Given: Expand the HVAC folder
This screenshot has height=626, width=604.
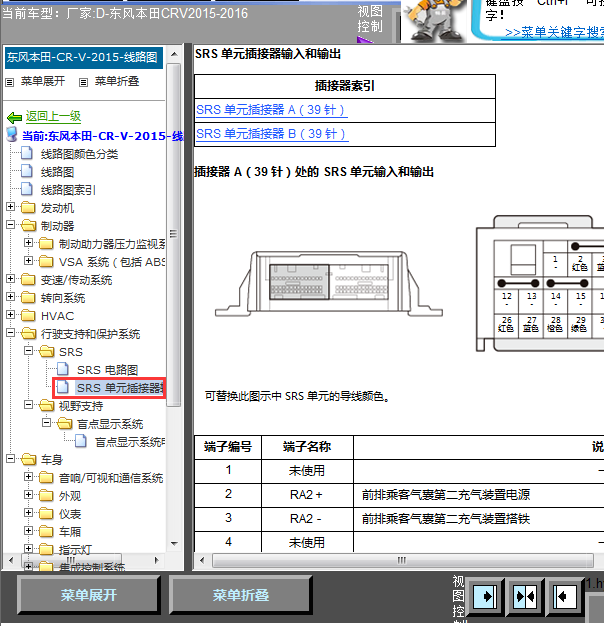Looking at the screenshot, I should (11, 315).
